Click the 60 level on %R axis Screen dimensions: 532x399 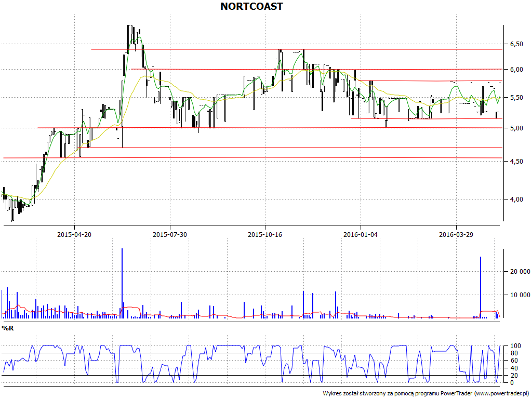(514, 361)
